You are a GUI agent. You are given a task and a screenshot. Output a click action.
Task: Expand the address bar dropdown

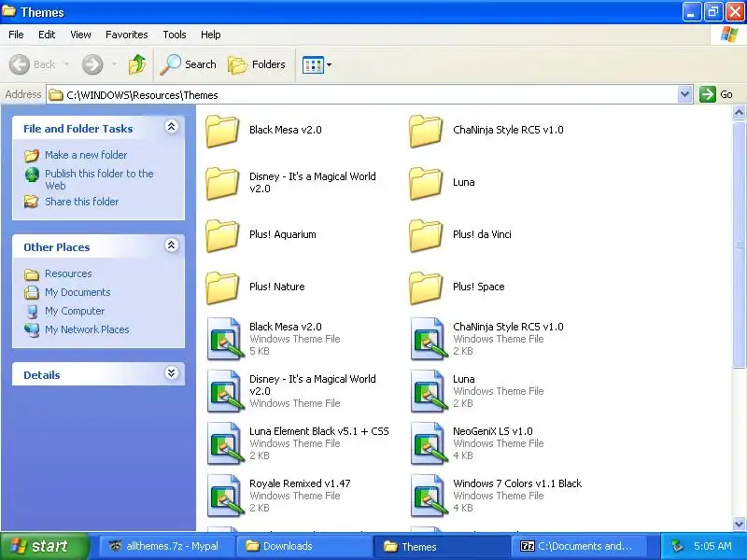(684, 94)
